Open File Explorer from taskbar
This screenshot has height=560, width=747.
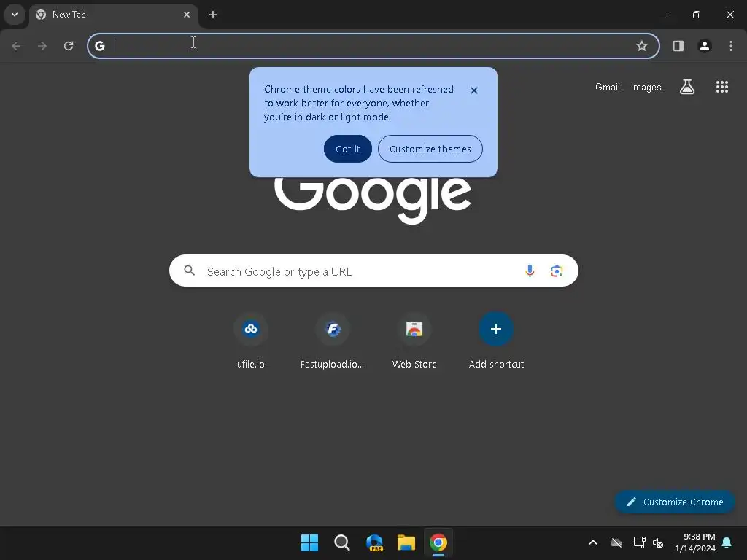pyautogui.click(x=406, y=542)
